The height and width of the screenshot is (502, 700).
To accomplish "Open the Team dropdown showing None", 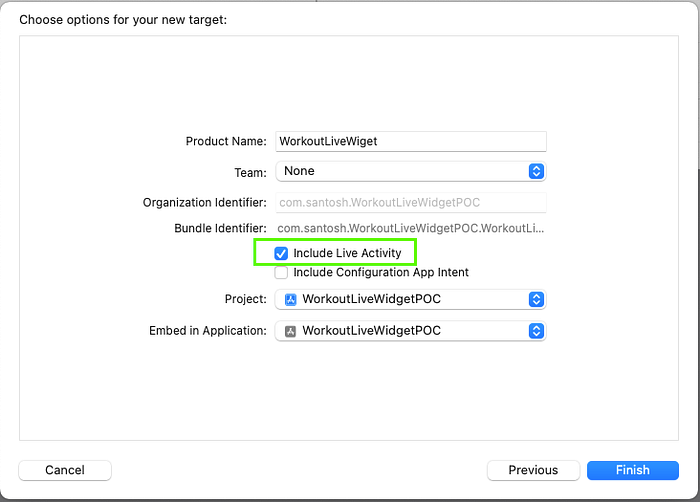I will pyautogui.click(x=411, y=171).
